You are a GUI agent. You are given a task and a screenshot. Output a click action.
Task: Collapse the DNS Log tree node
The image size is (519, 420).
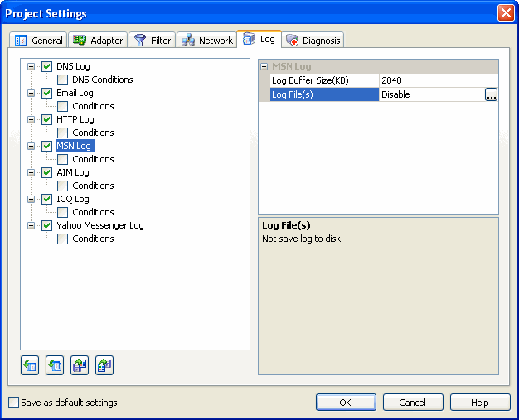tap(31, 66)
